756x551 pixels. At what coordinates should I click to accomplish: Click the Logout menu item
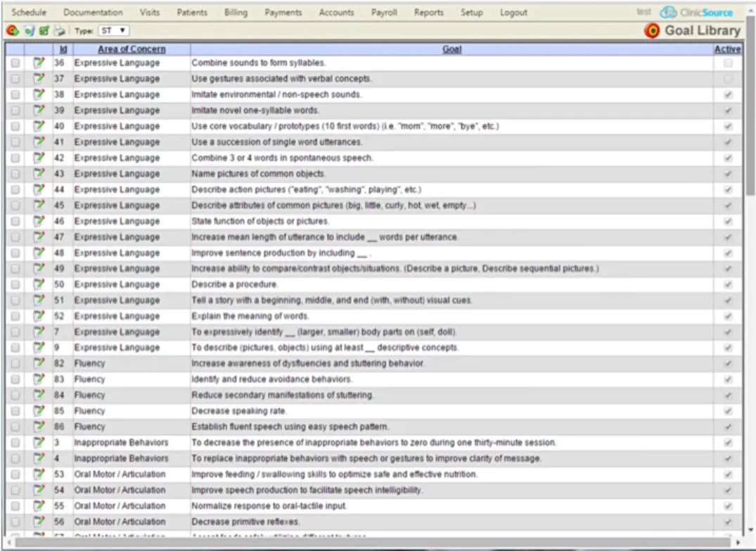coord(513,12)
